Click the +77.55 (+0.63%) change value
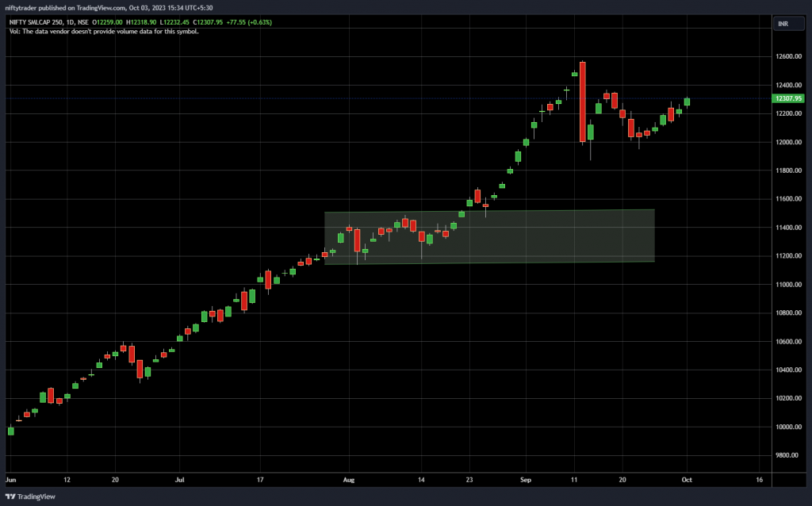Image resolution: width=812 pixels, height=506 pixels. [x=249, y=22]
